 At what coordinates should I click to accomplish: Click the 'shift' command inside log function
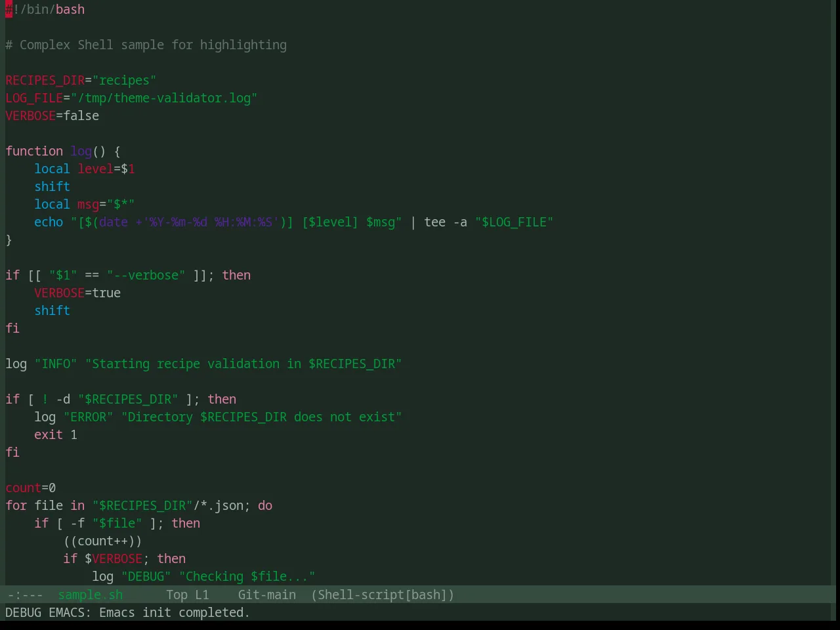(52, 187)
